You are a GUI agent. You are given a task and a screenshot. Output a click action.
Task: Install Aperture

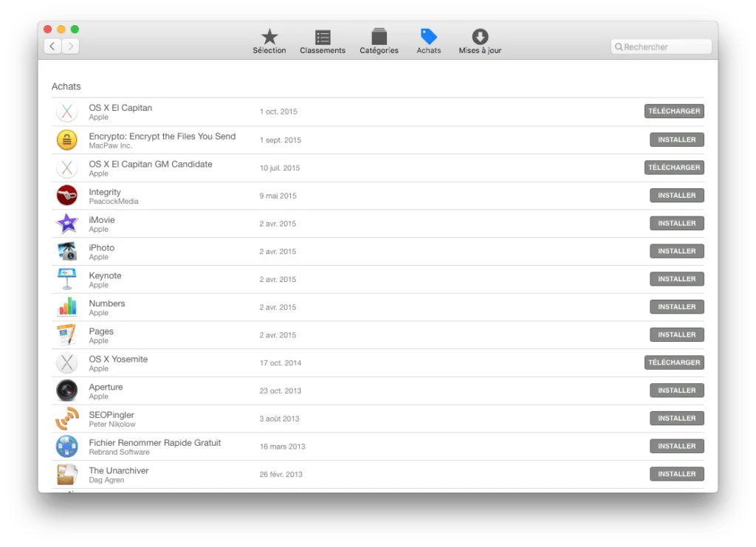676,391
